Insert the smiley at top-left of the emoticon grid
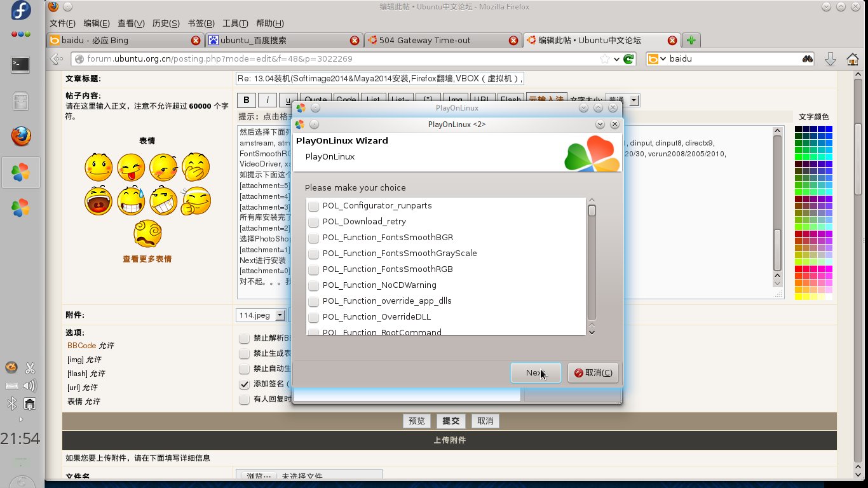 (x=98, y=167)
